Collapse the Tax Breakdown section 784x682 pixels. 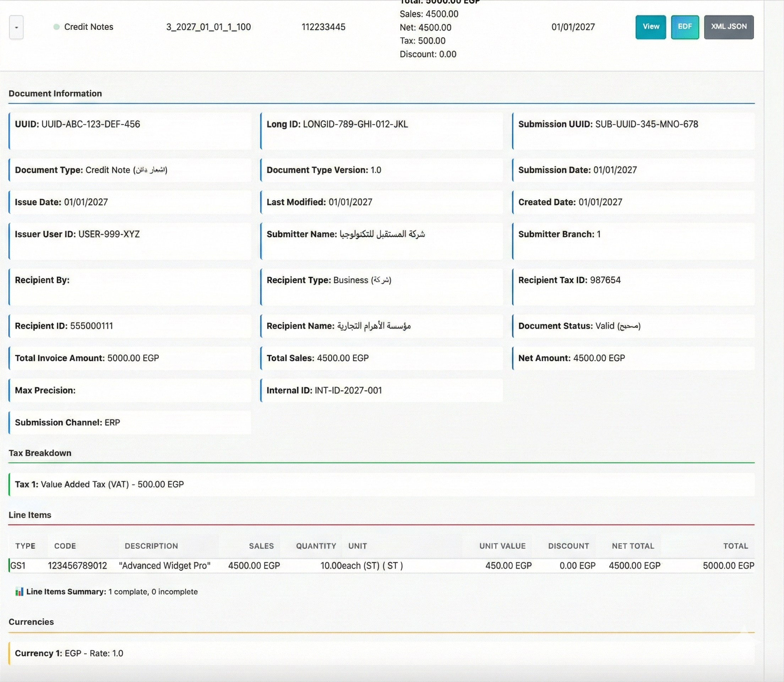tap(39, 453)
